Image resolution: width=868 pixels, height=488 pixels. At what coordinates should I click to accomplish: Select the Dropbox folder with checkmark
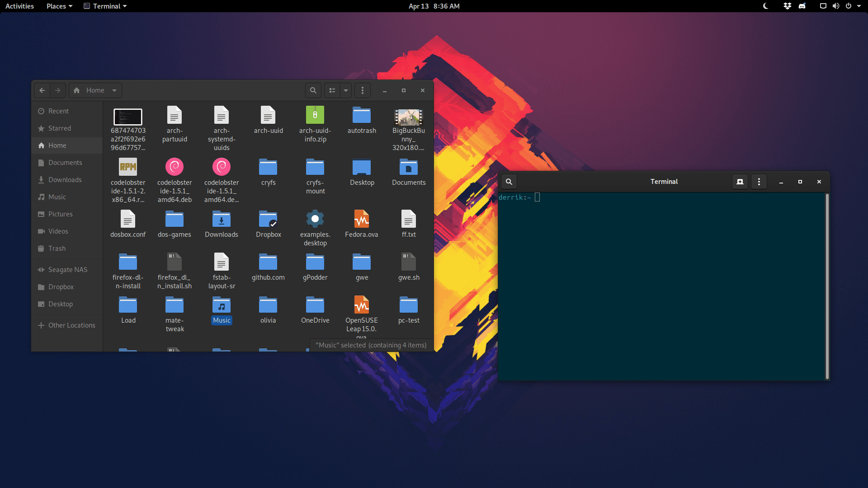pos(268,219)
